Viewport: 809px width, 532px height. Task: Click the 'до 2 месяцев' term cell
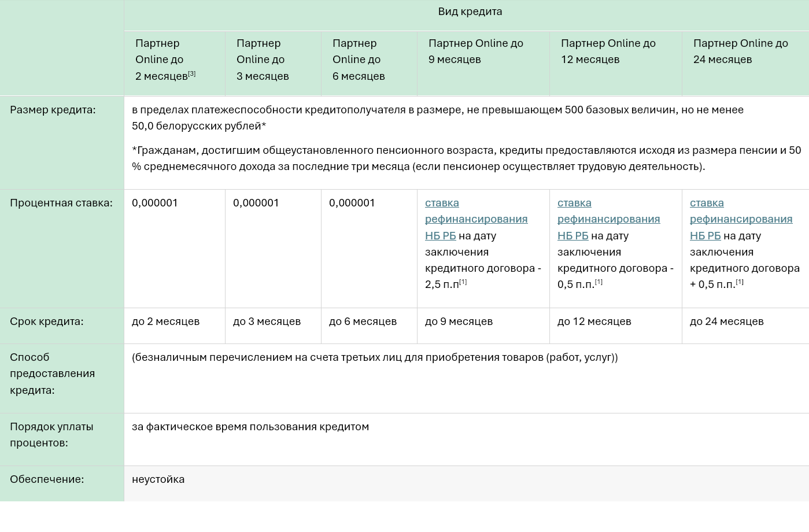point(165,322)
